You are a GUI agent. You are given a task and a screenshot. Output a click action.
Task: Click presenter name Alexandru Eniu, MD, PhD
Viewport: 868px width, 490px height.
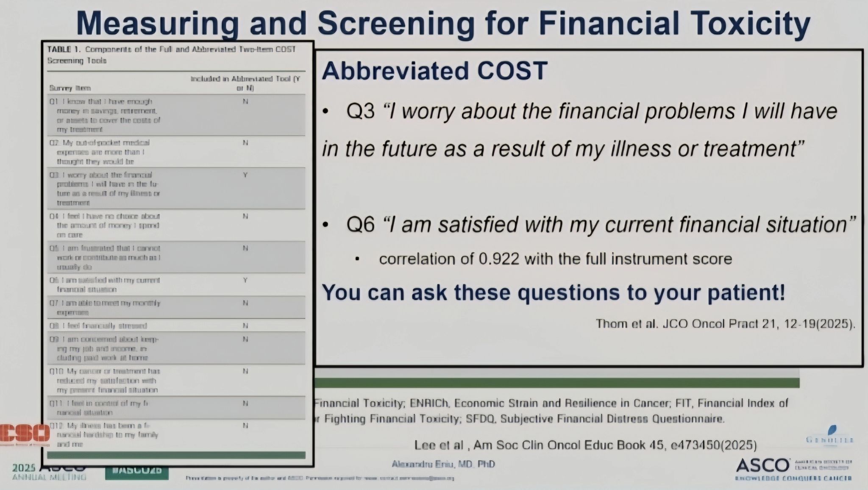(443, 464)
